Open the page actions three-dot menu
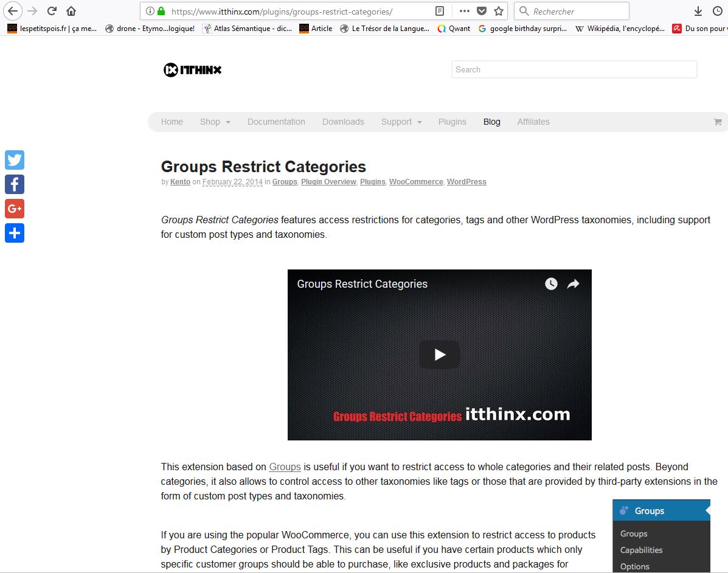The image size is (728, 573). click(x=464, y=11)
